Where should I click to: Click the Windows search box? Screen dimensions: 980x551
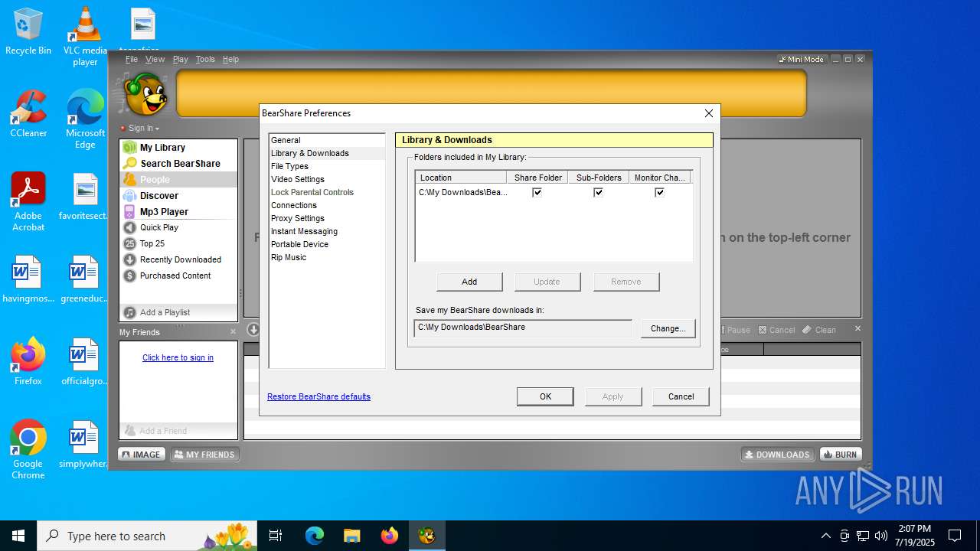point(147,536)
